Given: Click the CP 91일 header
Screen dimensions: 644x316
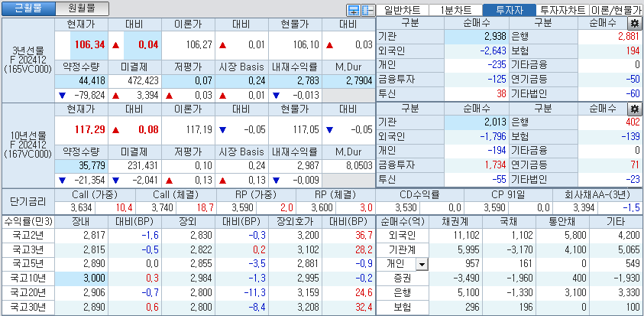Looking at the screenshot, I should point(508,194).
